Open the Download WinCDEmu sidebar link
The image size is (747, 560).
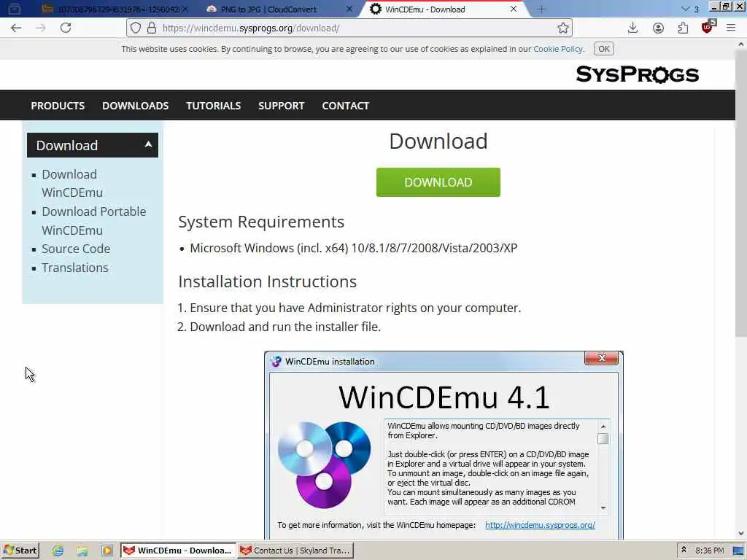(72, 183)
